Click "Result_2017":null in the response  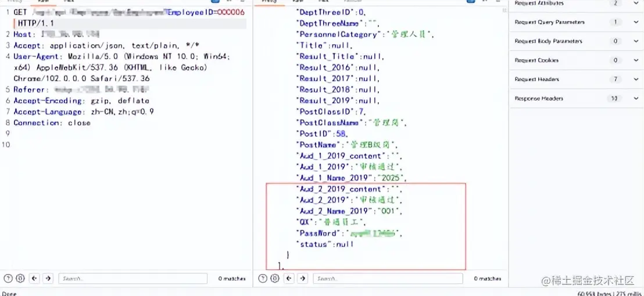338,79
